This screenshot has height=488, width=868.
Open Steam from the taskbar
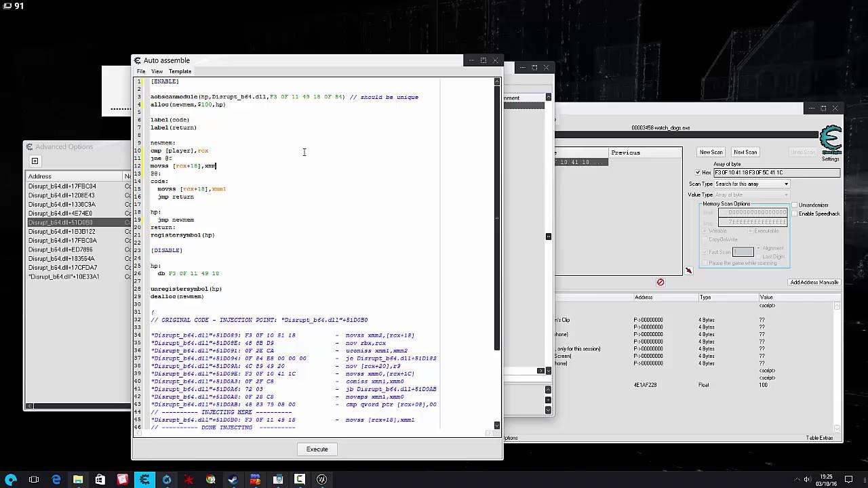[x=233, y=480]
